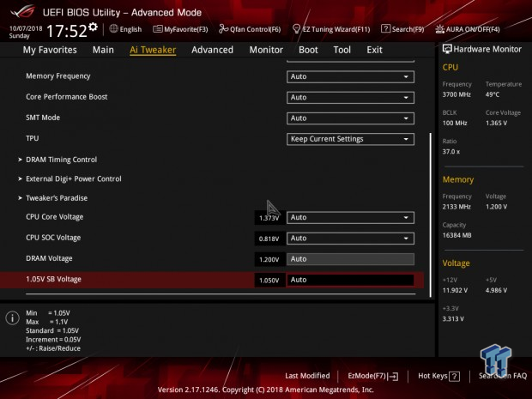Open the Tool tab

click(x=342, y=50)
